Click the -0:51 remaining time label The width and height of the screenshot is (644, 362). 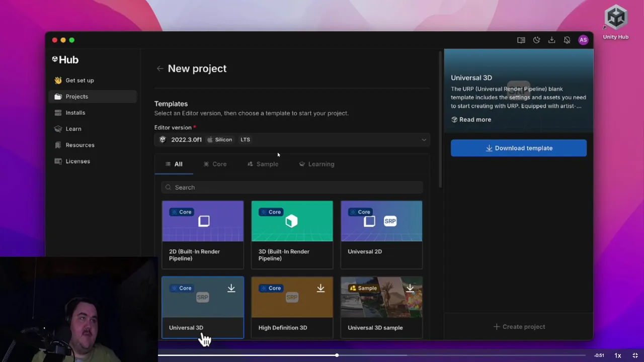click(x=599, y=355)
